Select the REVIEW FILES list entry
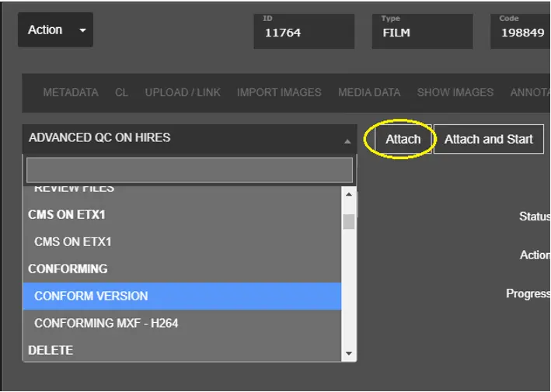Image resolution: width=551 pixels, height=392 pixels. (x=75, y=189)
